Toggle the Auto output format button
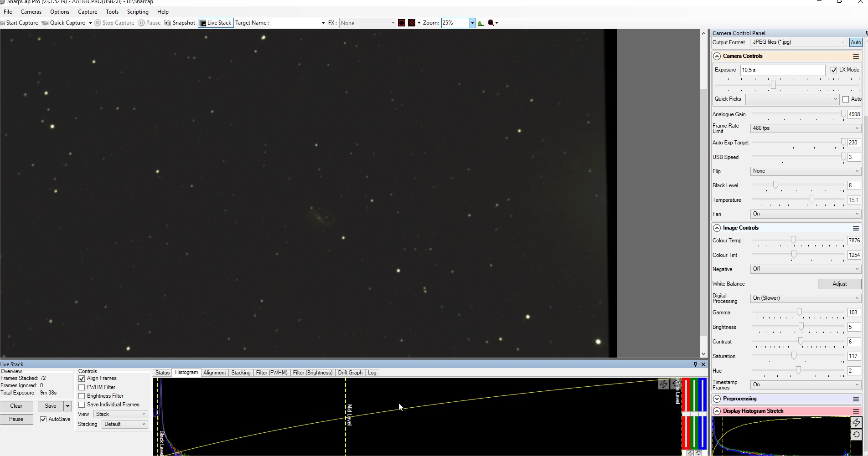The width and height of the screenshot is (868, 456). (856, 42)
